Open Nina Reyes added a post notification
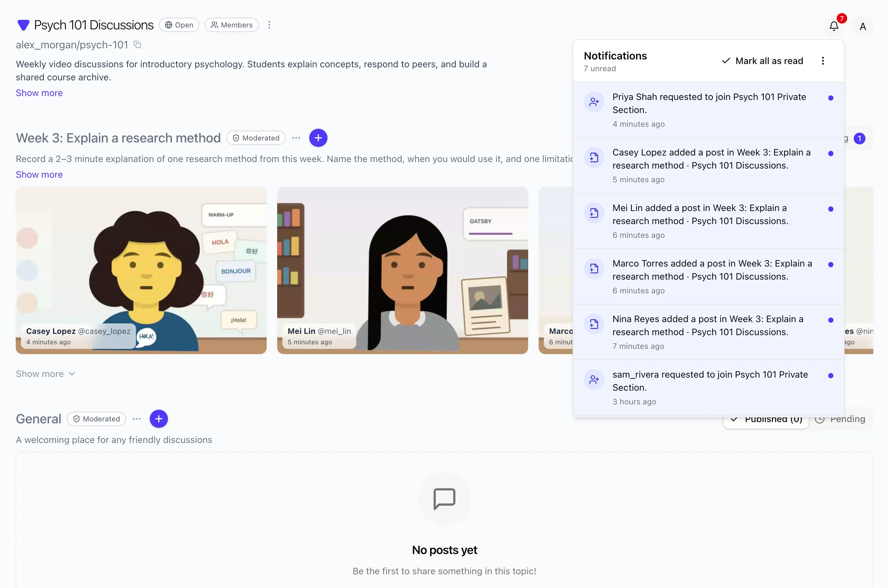This screenshot has width=889, height=588. [x=708, y=332]
